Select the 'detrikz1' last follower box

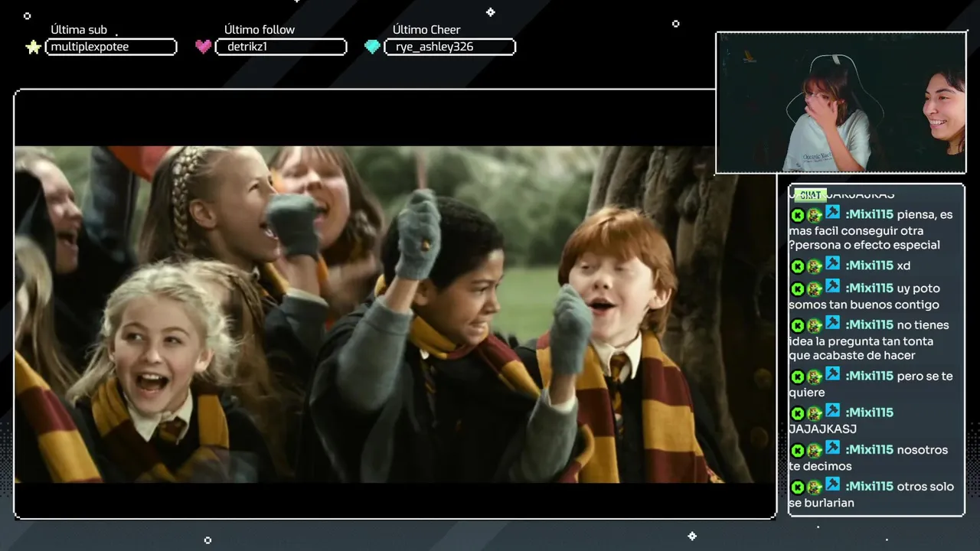pos(281,47)
